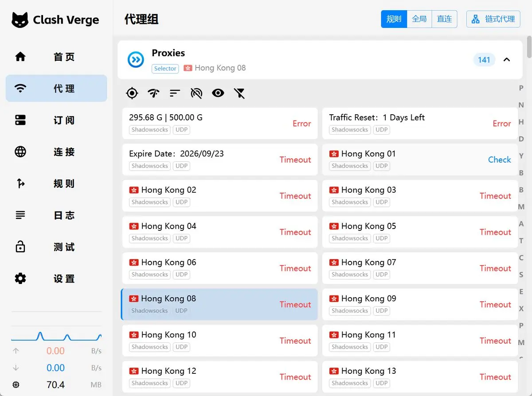Select the Hong Kong 07 proxy
Screen dimensions: 532x396
tap(420, 268)
